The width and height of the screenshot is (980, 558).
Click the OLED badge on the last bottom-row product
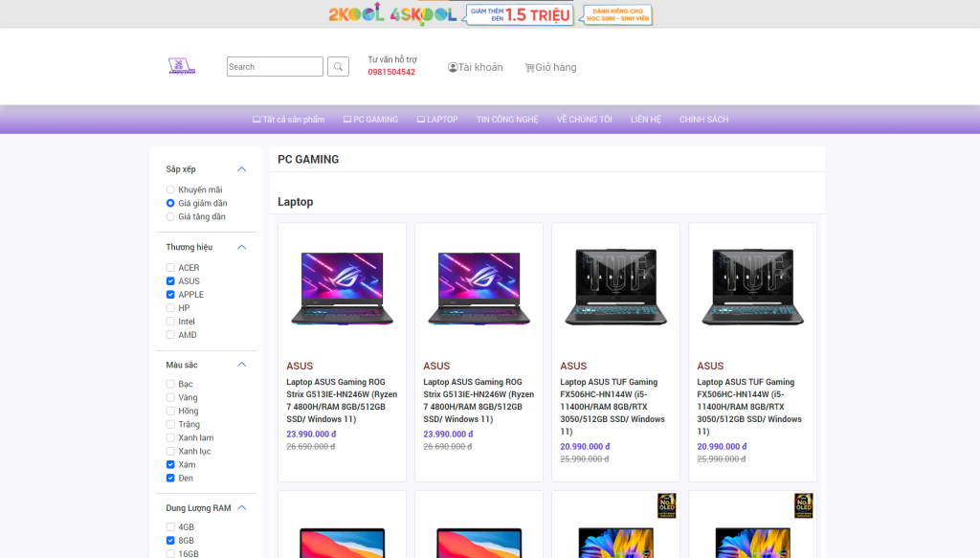pos(803,505)
